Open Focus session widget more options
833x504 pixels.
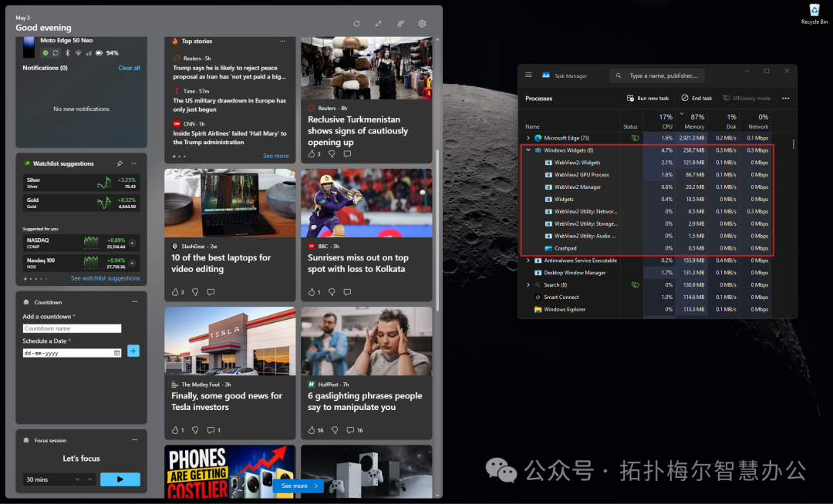point(135,440)
